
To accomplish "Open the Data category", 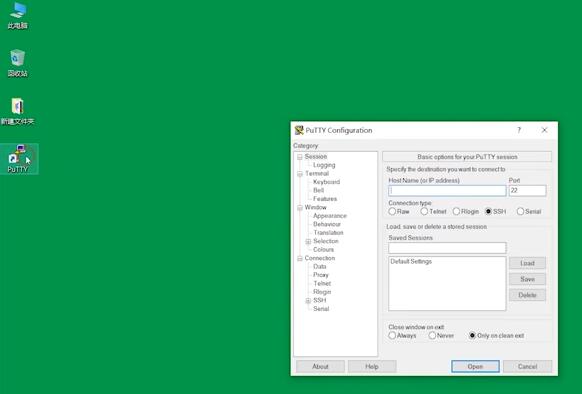I will pyautogui.click(x=320, y=266).
